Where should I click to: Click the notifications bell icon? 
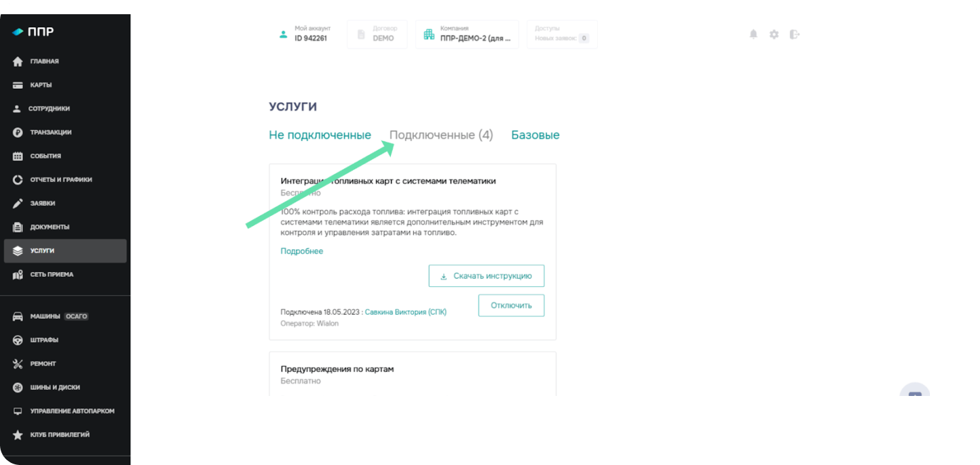[753, 35]
